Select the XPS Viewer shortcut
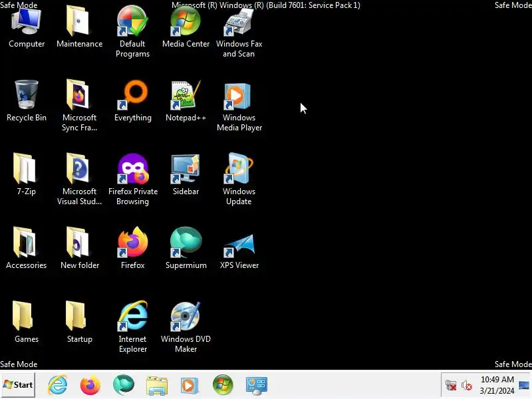Screen dimensions: 532x399 239,251
